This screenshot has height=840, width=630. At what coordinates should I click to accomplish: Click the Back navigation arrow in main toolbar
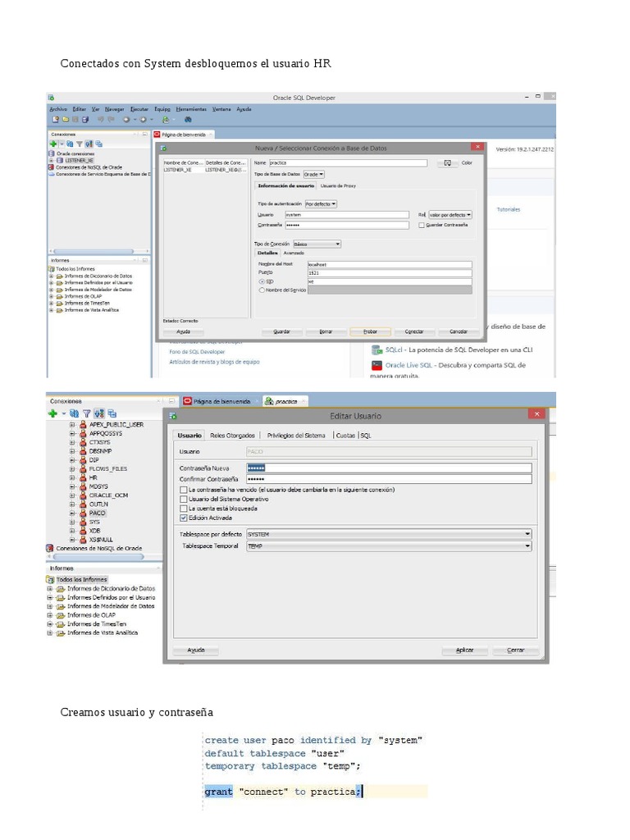pos(126,120)
